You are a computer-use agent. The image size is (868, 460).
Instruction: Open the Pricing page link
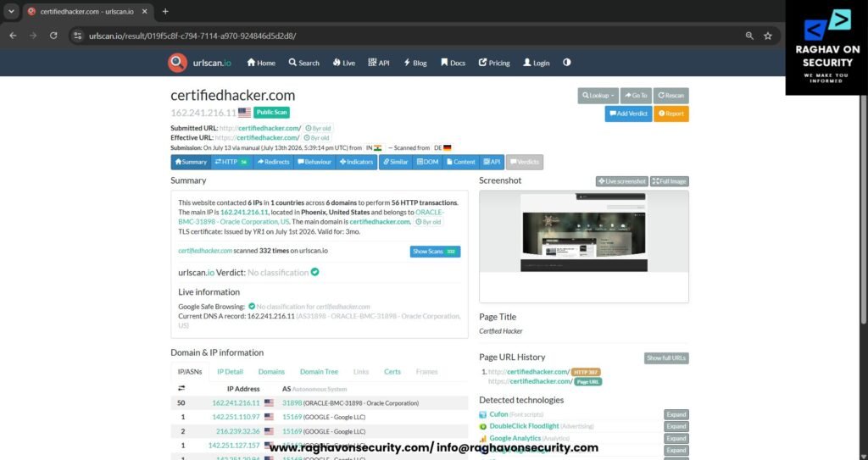[494, 63]
